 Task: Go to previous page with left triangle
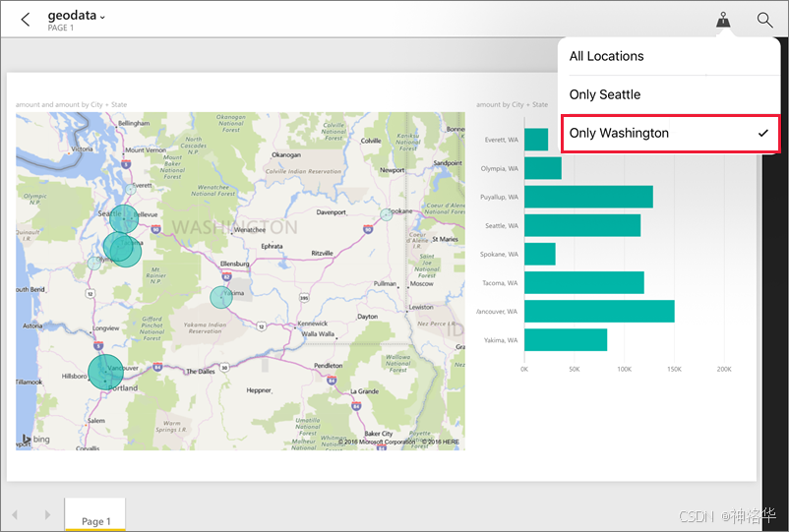(x=15, y=514)
